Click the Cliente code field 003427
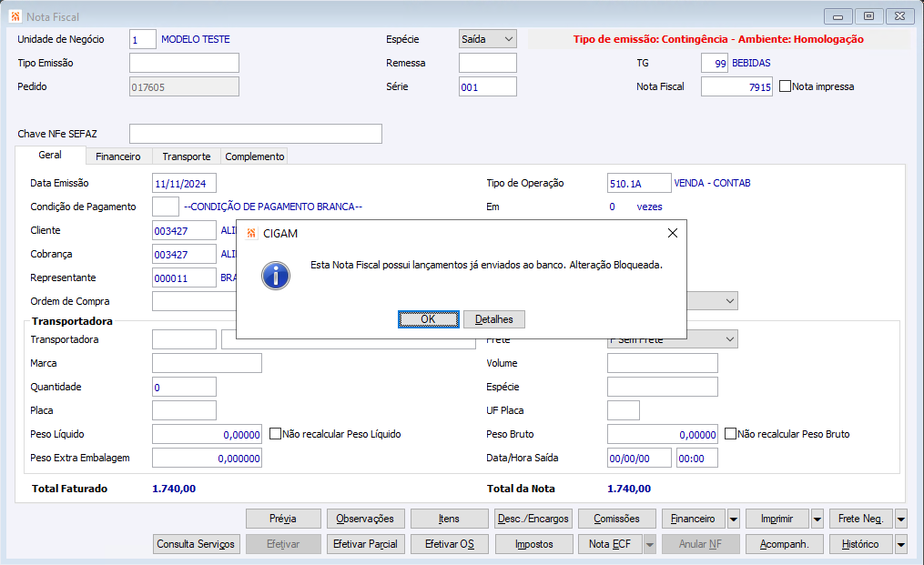This screenshot has height=565, width=924. click(185, 230)
